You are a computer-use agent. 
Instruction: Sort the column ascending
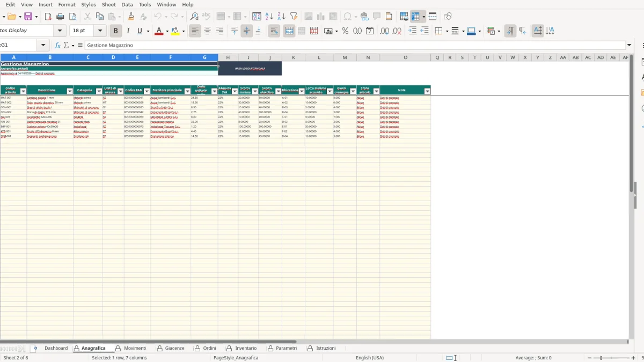pyautogui.click(x=269, y=17)
